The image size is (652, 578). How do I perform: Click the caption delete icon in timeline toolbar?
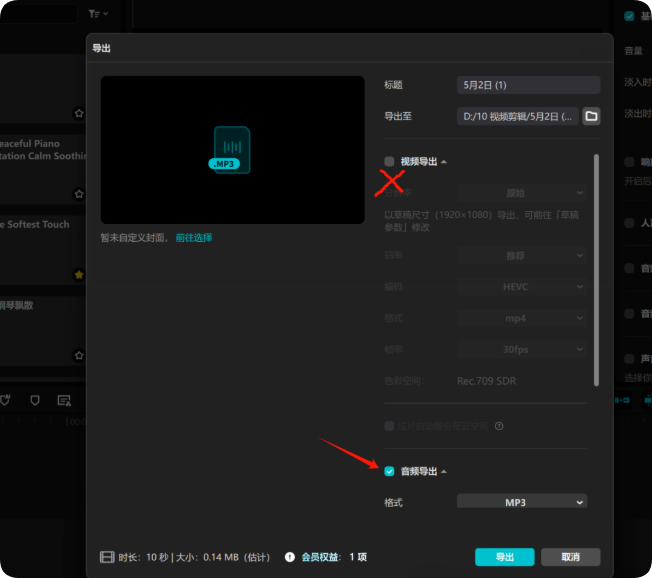tap(64, 400)
